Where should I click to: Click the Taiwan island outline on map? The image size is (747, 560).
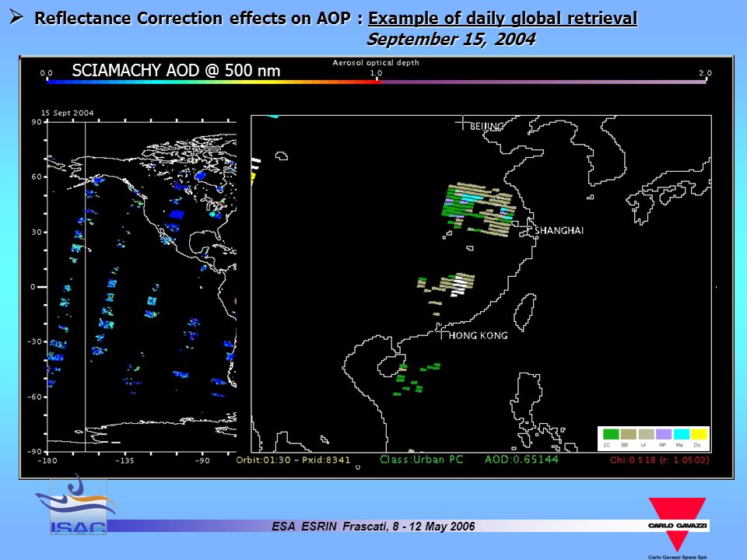point(524,312)
